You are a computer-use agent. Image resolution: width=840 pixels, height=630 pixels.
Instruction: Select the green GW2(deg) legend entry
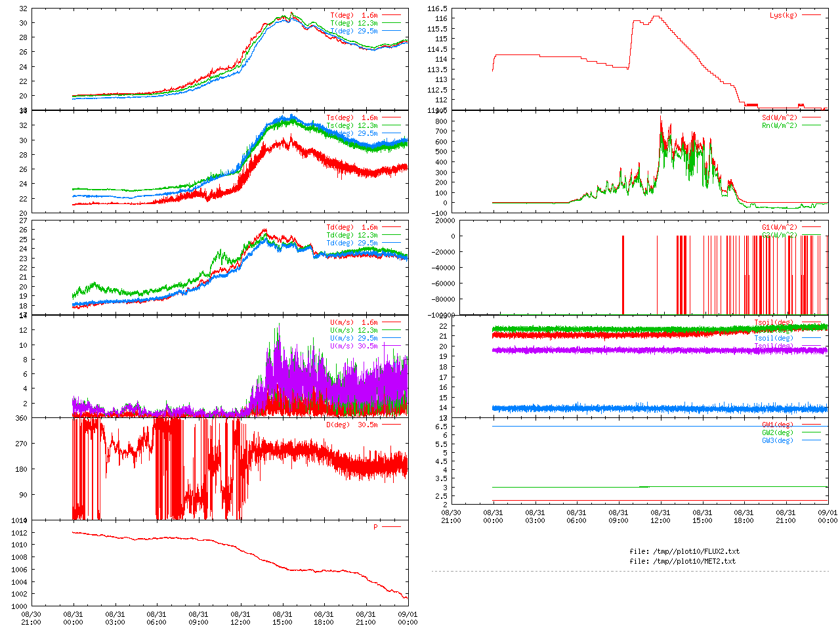[777, 432]
